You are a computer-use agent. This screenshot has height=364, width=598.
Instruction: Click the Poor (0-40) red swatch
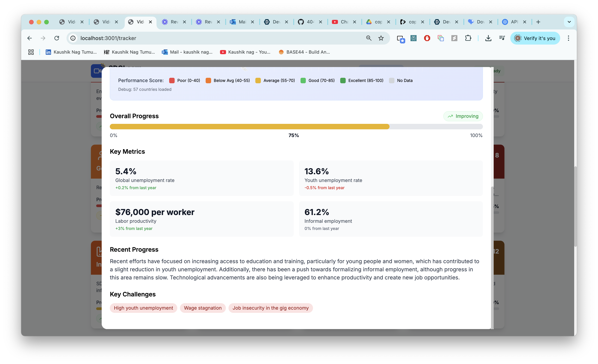click(172, 80)
